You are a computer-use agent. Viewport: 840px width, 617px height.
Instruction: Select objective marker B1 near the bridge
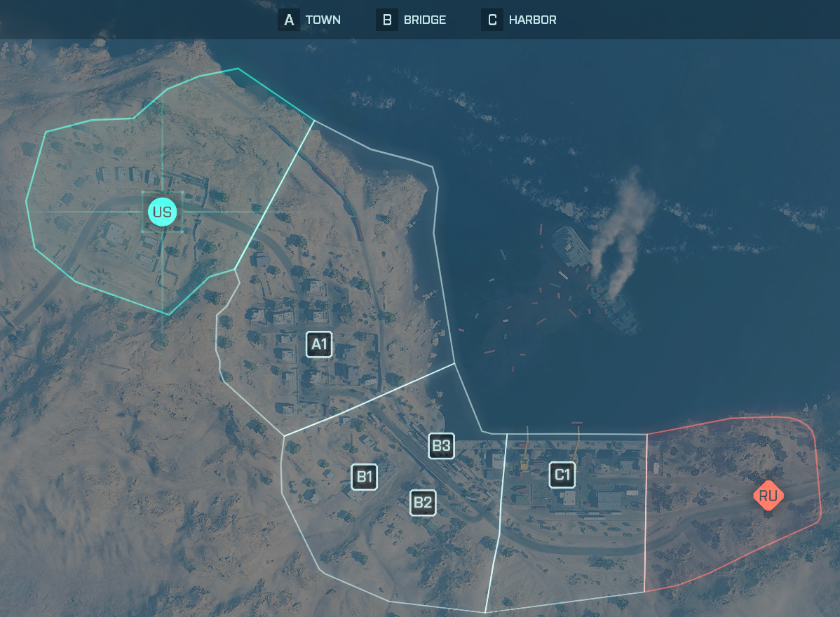(364, 476)
